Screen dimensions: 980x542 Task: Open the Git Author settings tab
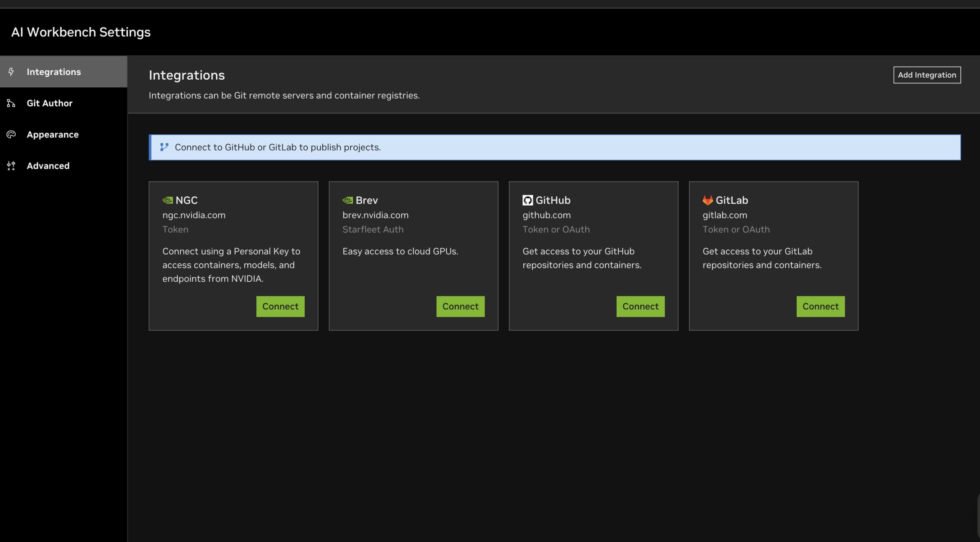(x=49, y=103)
